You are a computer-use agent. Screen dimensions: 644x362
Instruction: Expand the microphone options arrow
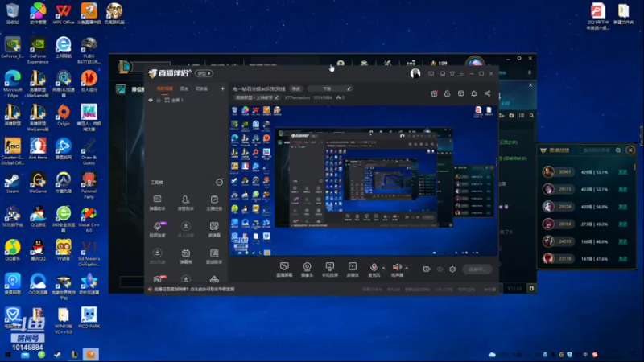click(x=384, y=268)
